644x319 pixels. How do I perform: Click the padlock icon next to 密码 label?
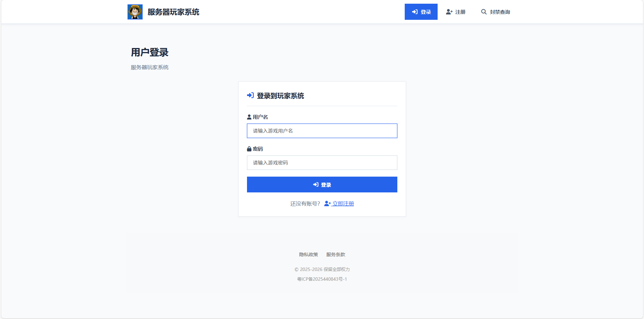249,149
